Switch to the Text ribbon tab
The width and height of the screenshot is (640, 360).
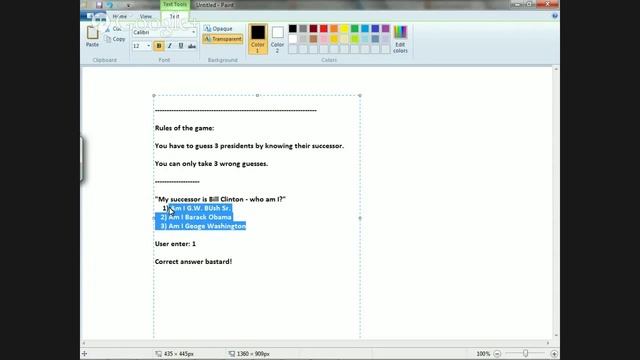174,16
